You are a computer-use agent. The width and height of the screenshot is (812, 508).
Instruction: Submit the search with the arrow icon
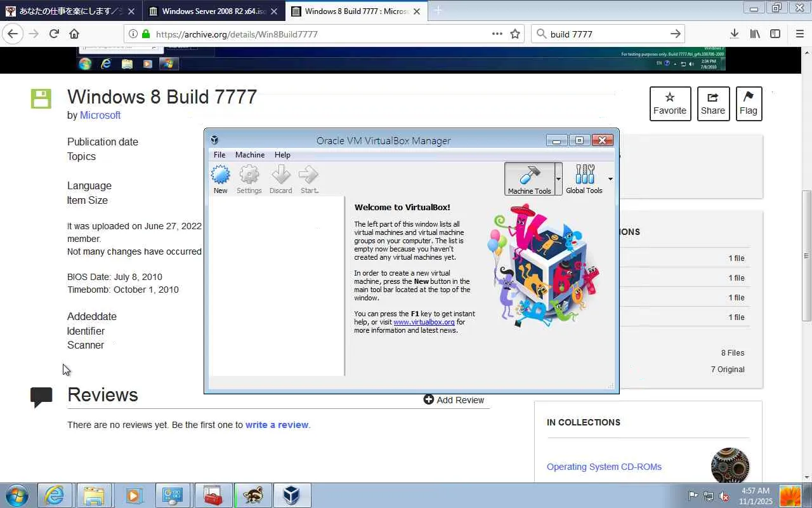(x=676, y=34)
